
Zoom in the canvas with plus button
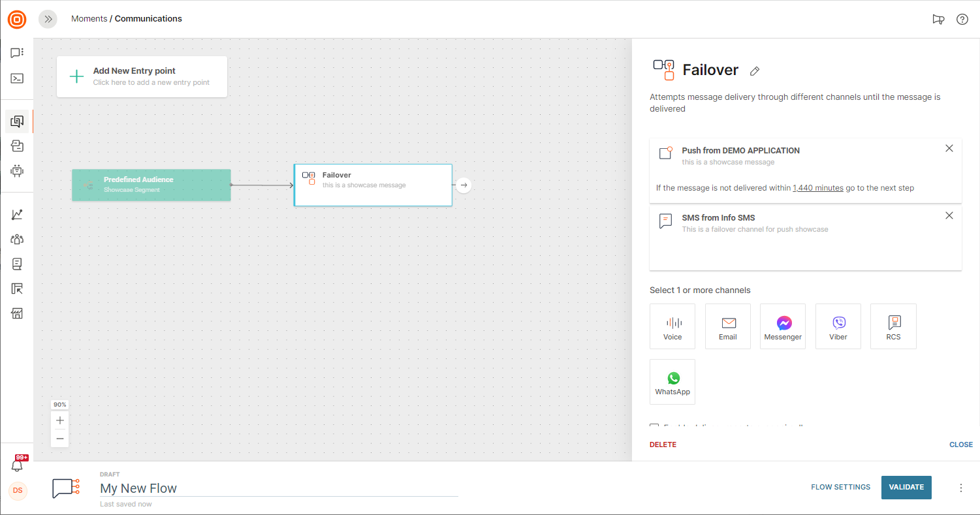(x=60, y=420)
